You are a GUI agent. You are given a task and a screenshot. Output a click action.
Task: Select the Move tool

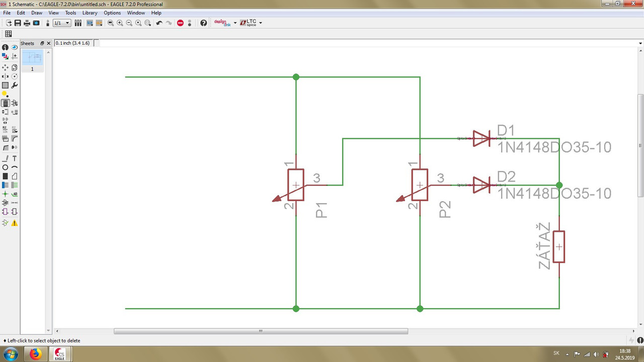5,67
